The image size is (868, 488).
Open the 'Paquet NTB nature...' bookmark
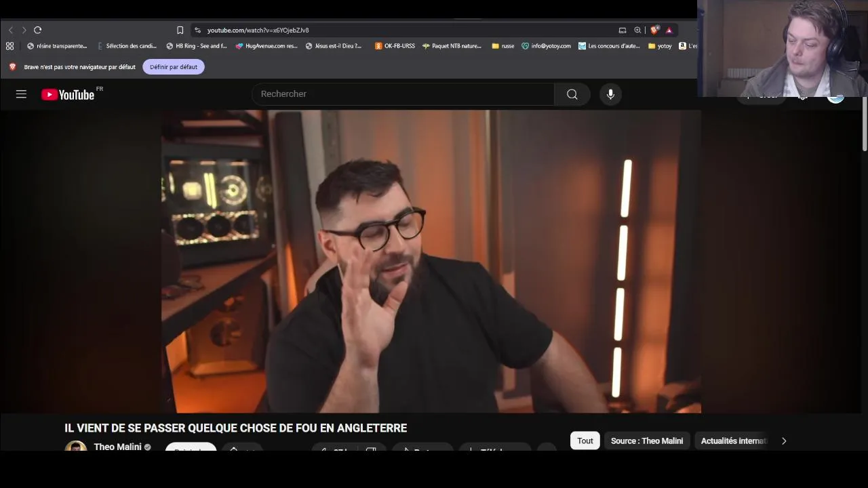click(452, 46)
